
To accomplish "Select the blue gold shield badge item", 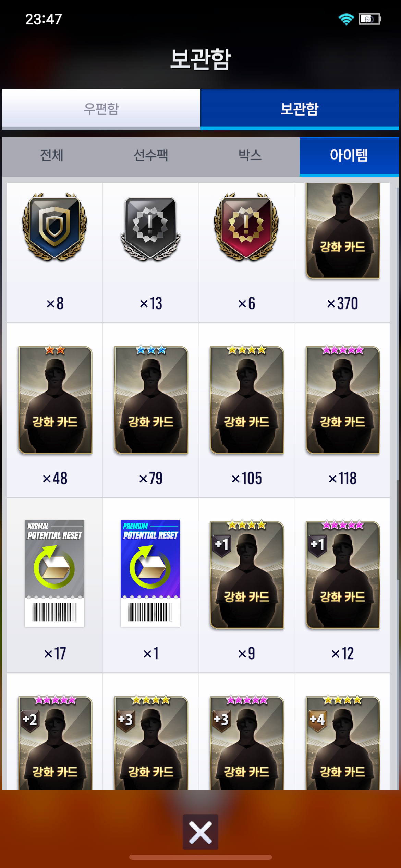I will tap(54, 253).
